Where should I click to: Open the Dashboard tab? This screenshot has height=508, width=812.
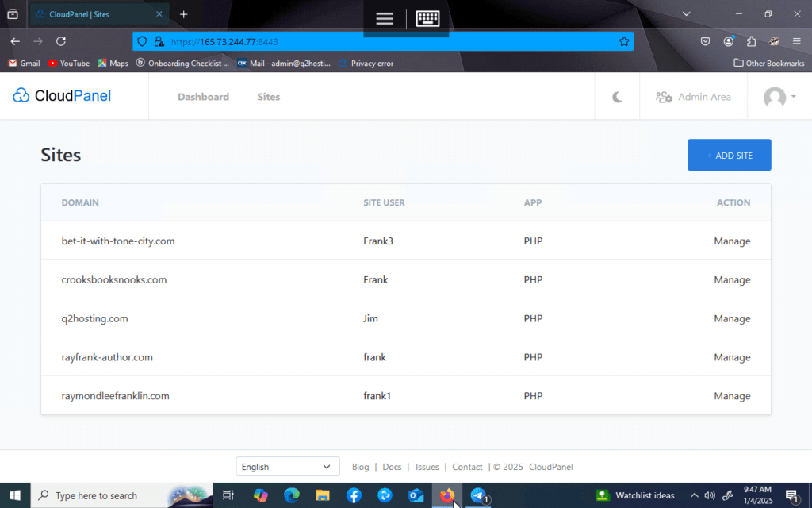pos(203,97)
